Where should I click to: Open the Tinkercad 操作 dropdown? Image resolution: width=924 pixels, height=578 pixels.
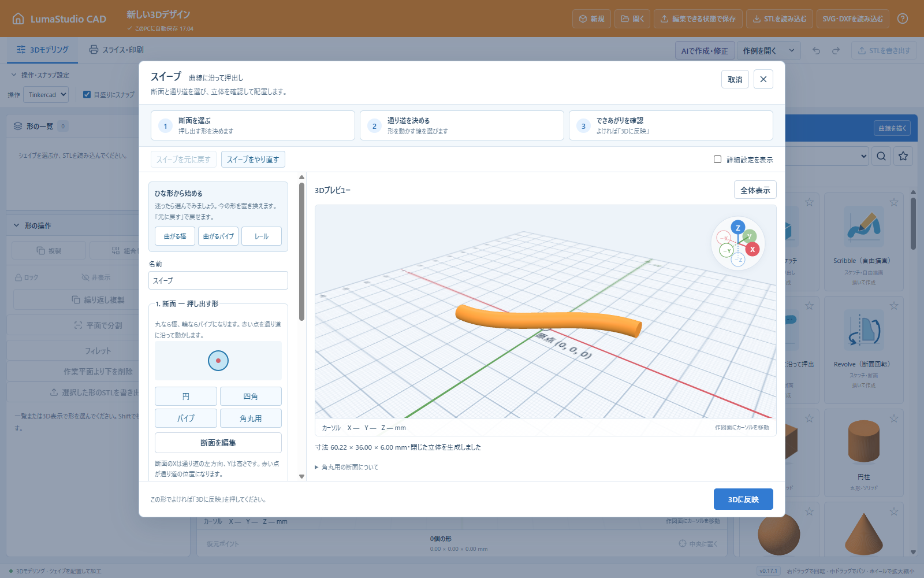pyautogui.click(x=46, y=95)
